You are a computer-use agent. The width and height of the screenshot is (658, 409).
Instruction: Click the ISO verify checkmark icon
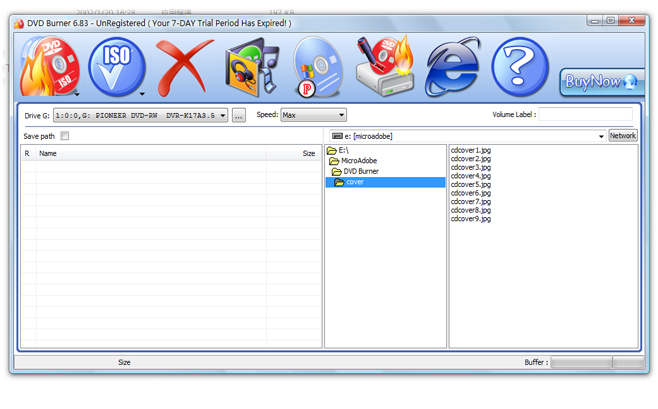[x=116, y=67]
